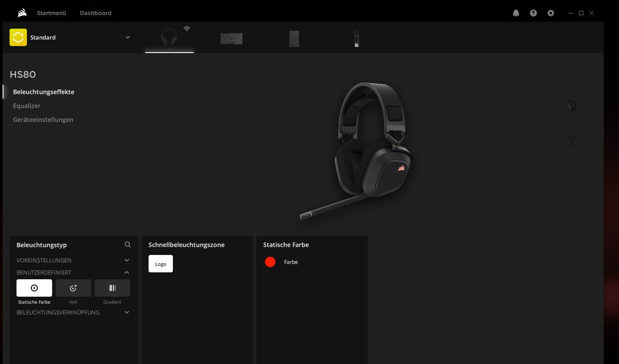The height and width of the screenshot is (364, 619).
Task: Choose the Statische Farbe lighting effect
Action: click(x=34, y=288)
